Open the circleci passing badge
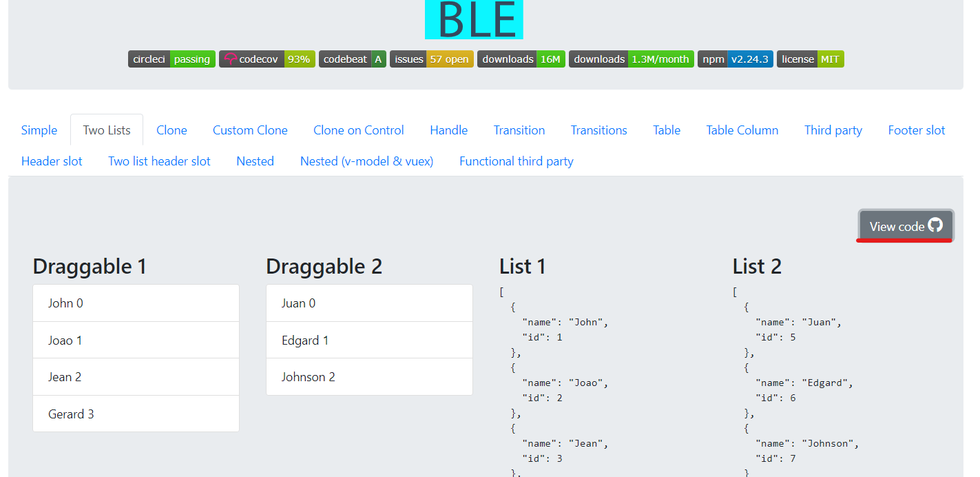The width and height of the screenshot is (980, 477). [x=171, y=59]
